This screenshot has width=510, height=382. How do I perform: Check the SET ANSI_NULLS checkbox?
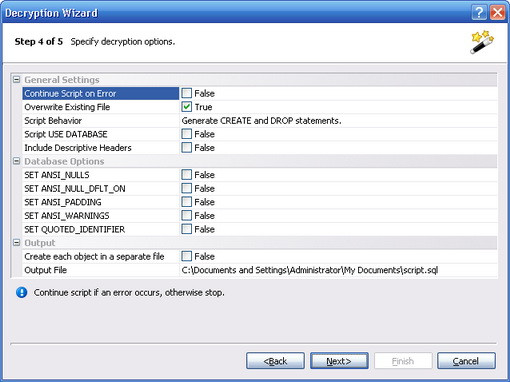[x=187, y=175]
